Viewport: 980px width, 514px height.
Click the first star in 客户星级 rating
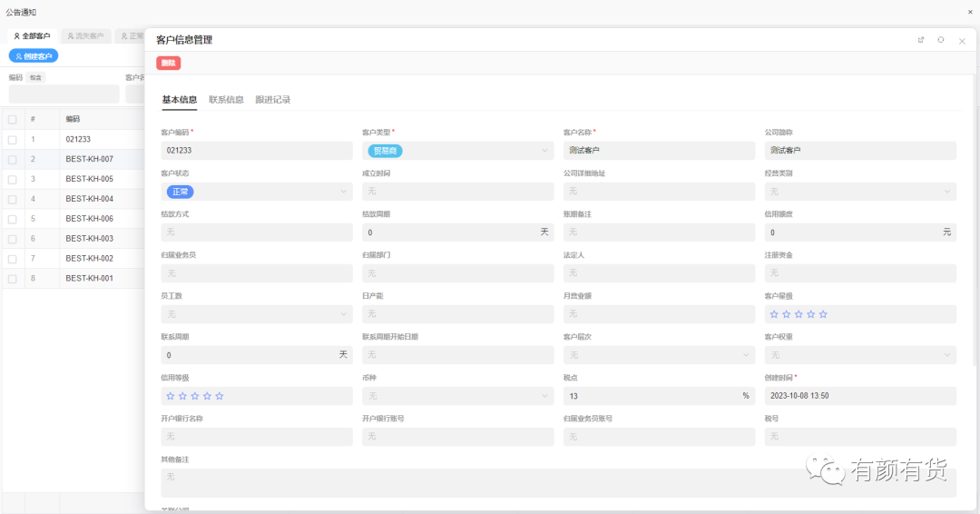tap(774, 314)
